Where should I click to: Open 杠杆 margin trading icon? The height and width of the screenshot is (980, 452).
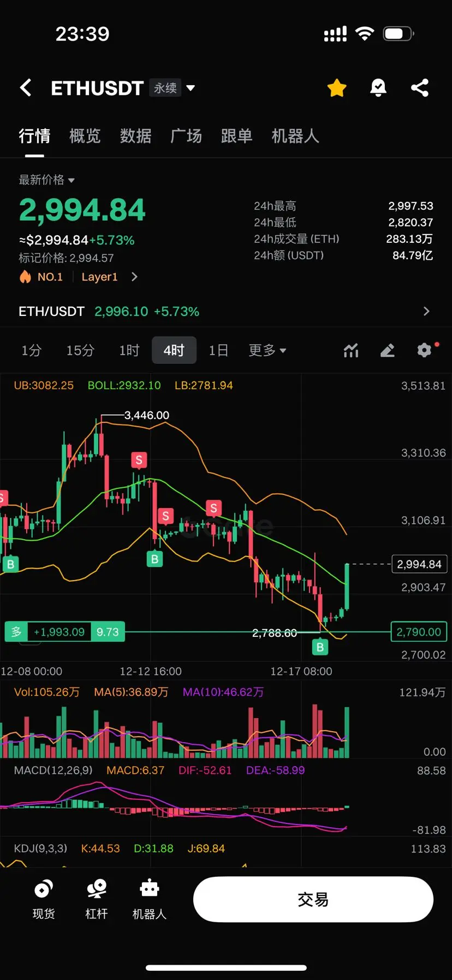click(97, 899)
